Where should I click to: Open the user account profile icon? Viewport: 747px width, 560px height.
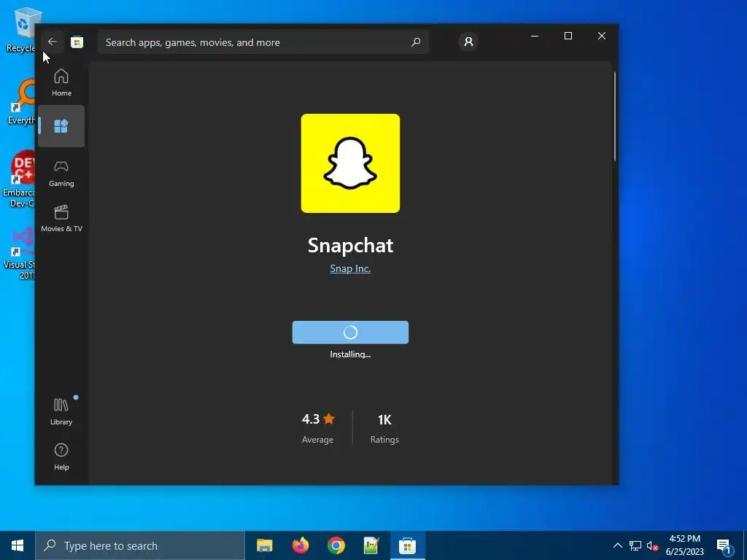point(468,42)
